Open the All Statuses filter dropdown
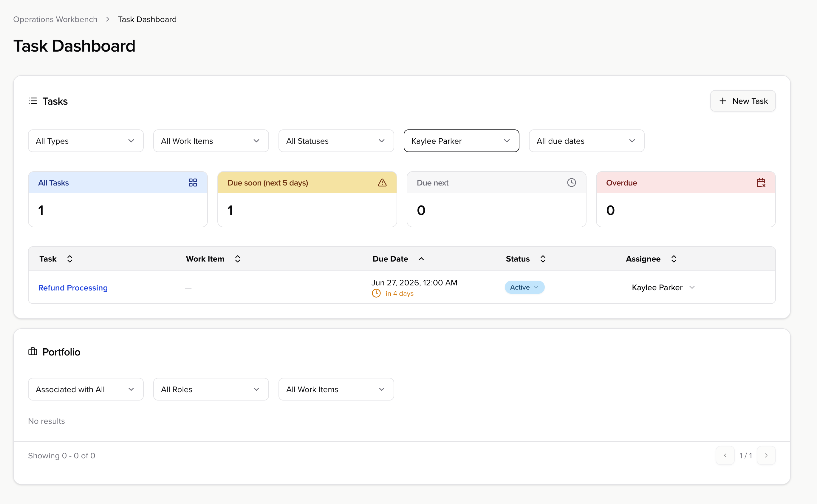817x504 pixels. (336, 141)
